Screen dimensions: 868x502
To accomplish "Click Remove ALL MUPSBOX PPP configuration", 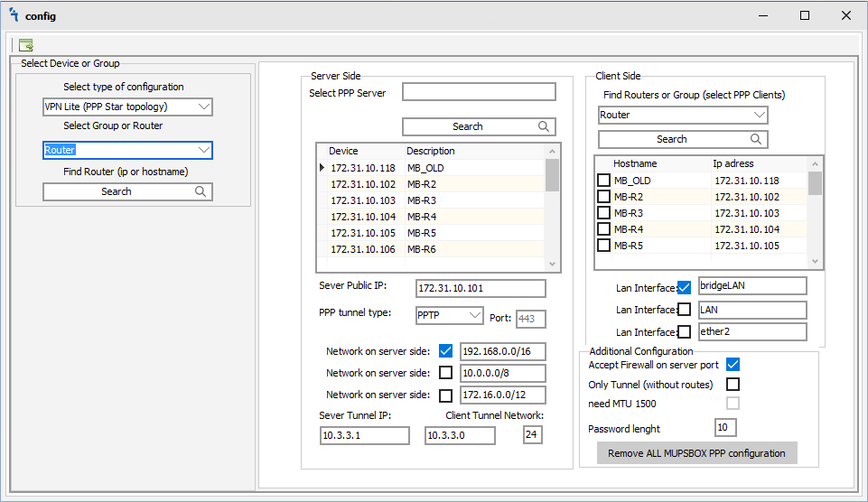I will pos(696,453).
